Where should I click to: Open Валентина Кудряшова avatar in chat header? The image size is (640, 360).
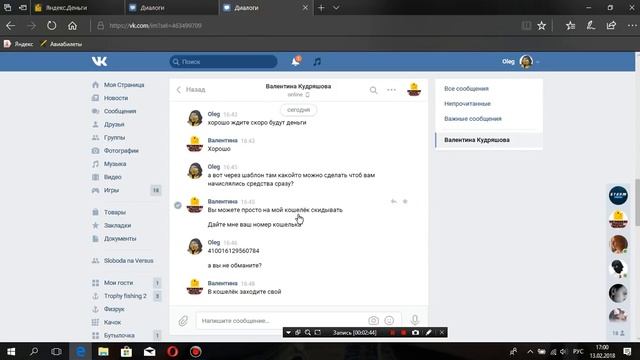[x=414, y=89]
